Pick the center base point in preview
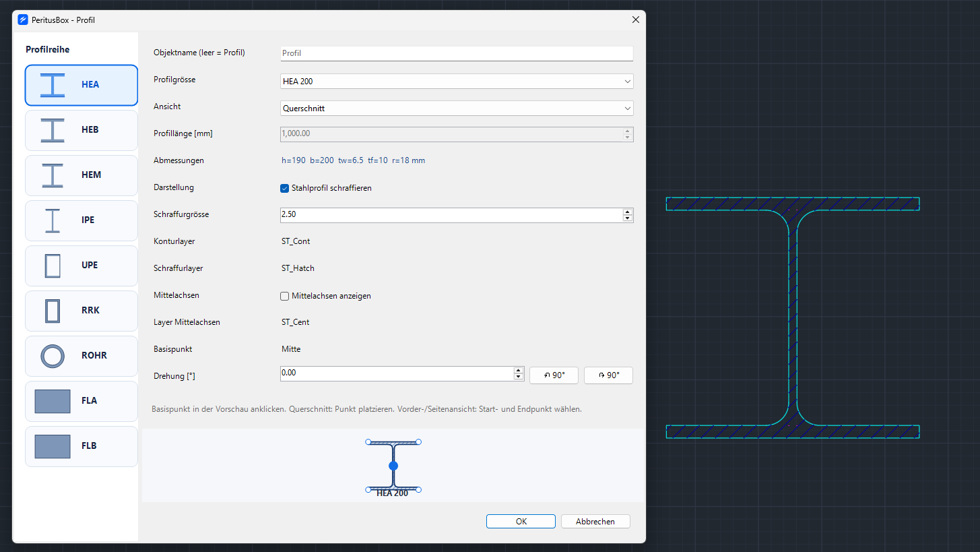 click(x=393, y=466)
